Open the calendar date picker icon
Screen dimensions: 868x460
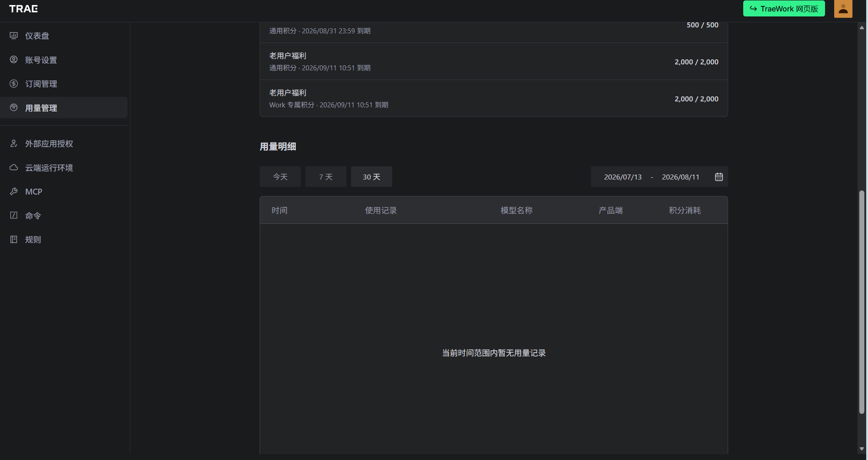(x=719, y=177)
